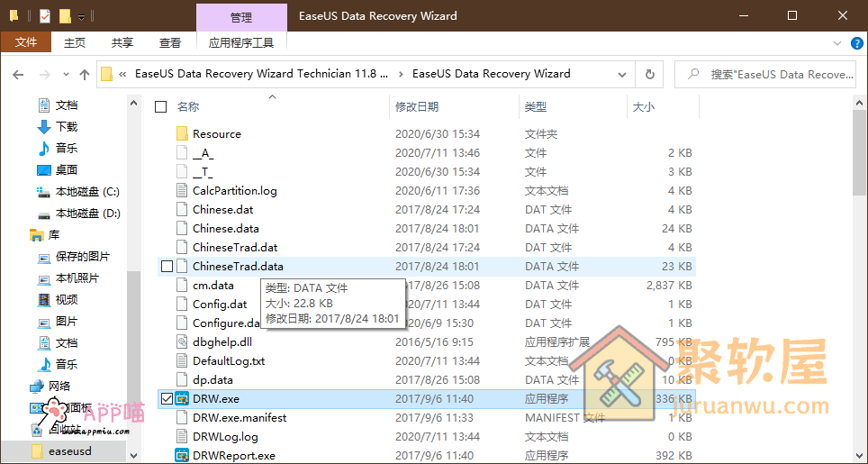Toggle the select-all checkbox in header
Viewport: 868px width, 464px height.
[160, 107]
